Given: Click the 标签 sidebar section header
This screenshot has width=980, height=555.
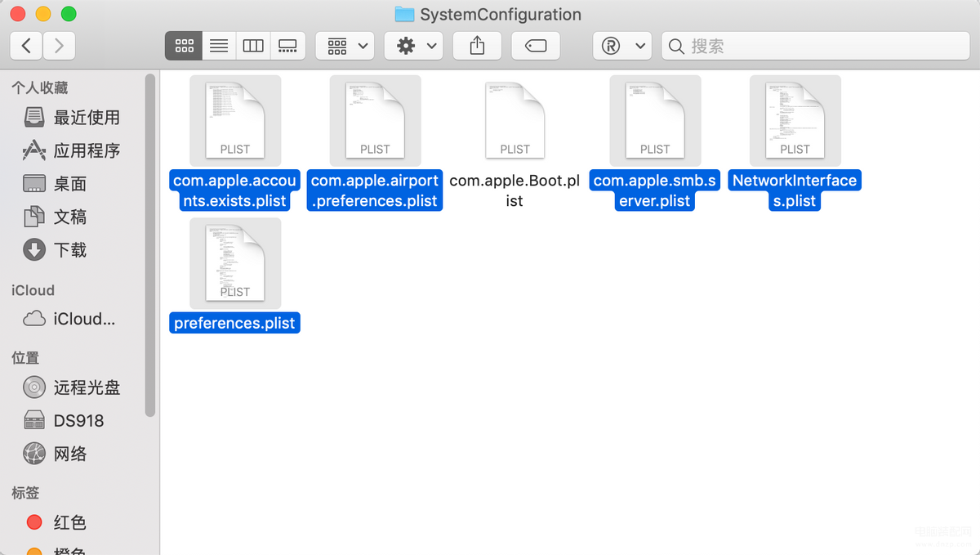Looking at the screenshot, I should [25, 493].
